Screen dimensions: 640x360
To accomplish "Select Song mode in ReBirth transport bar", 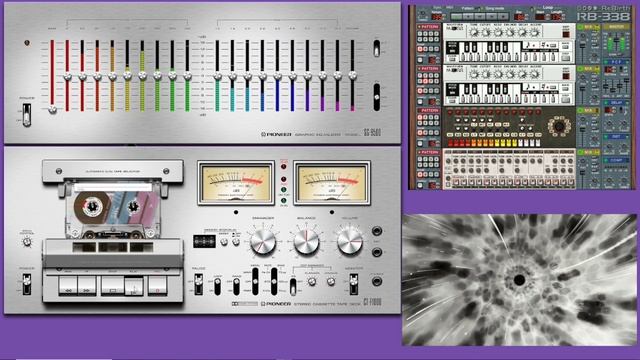I will (x=495, y=8).
